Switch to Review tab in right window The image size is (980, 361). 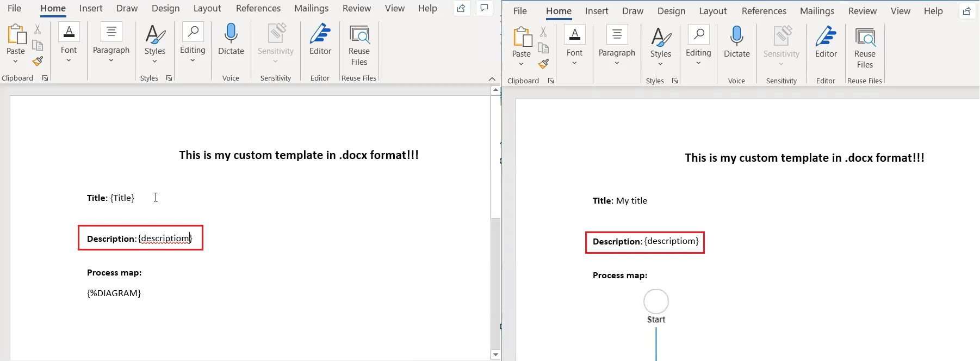click(863, 11)
